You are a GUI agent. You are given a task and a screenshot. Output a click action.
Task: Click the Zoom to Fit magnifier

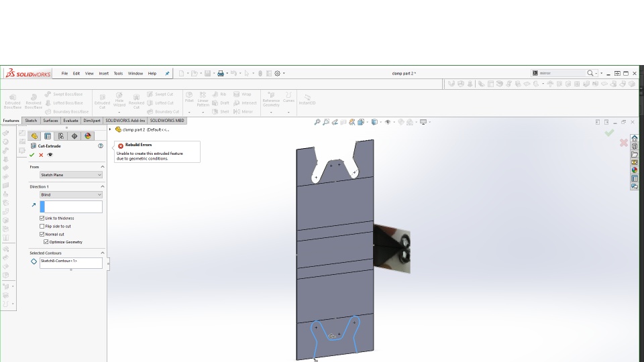(x=317, y=122)
